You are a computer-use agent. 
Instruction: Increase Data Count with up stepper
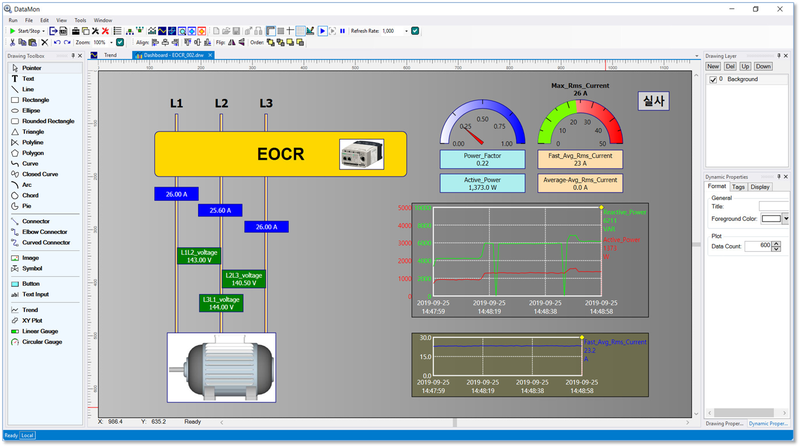(776, 244)
